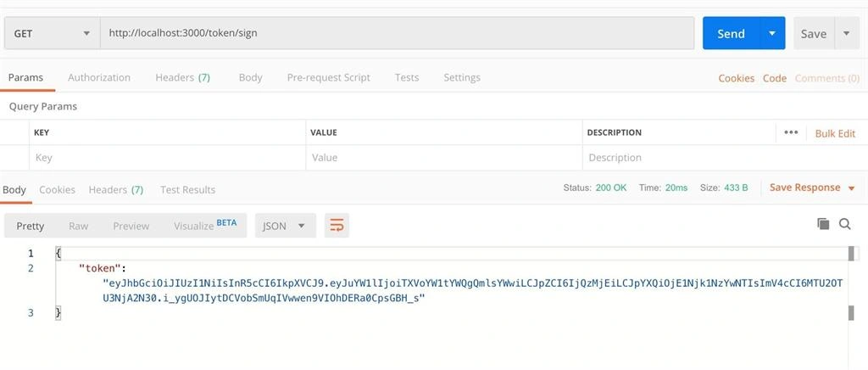
Task: Open the response Cookies tab
Action: pos(57,189)
